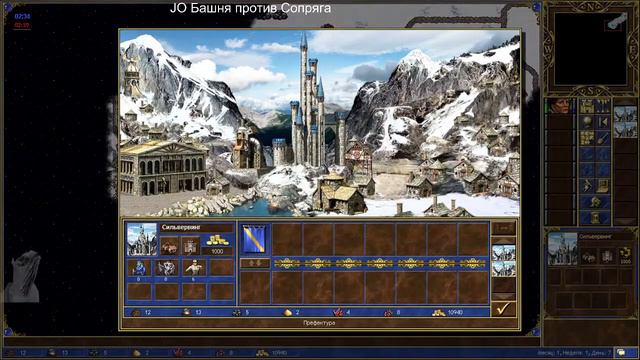Click the cast spell wand button
Screen dimensions: 640x360
click(x=602, y=138)
